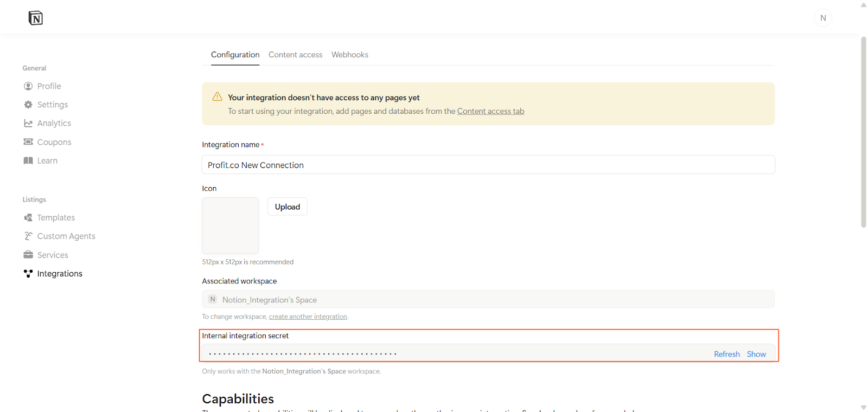The width and height of the screenshot is (868, 412).
Task: Open the user avatar N menu
Action: point(823,18)
